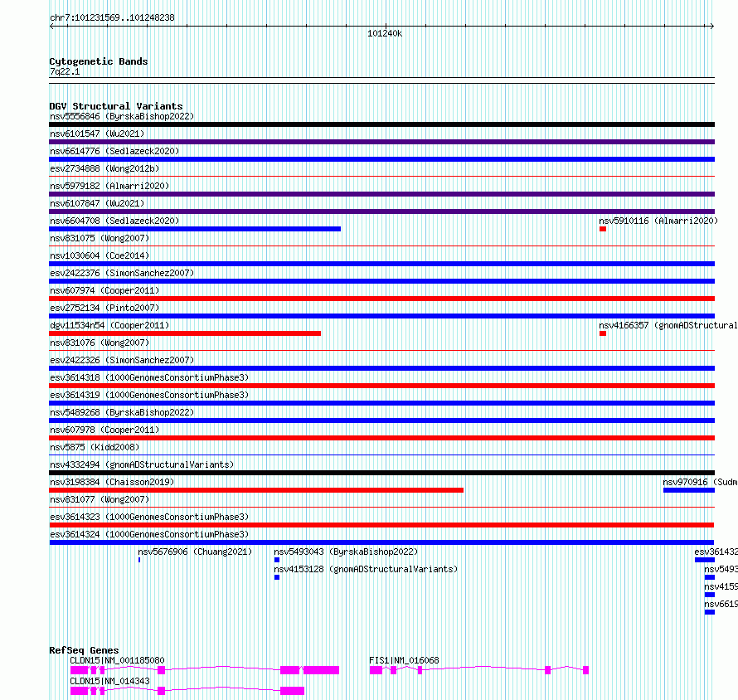Select nsv831077 (Wong2007) label
The height and width of the screenshot is (700, 738).
pyautogui.click(x=100, y=499)
